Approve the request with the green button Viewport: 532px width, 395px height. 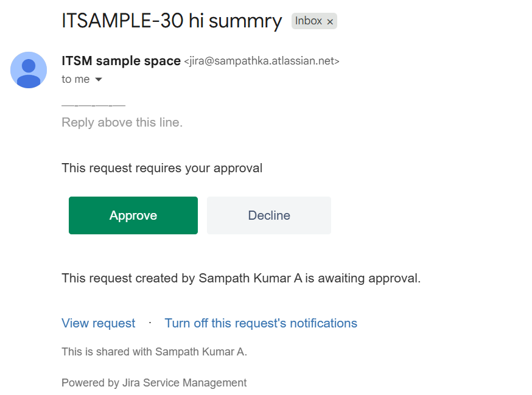(x=133, y=215)
